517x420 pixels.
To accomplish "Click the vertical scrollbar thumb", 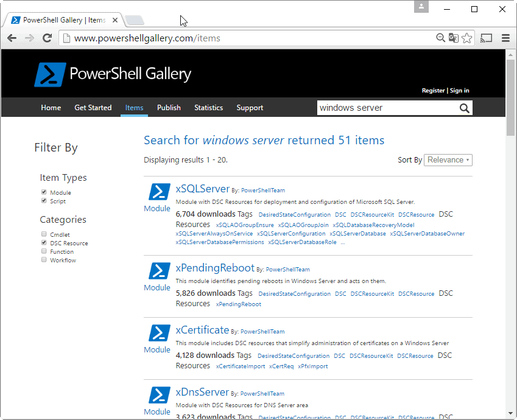I will [510, 97].
